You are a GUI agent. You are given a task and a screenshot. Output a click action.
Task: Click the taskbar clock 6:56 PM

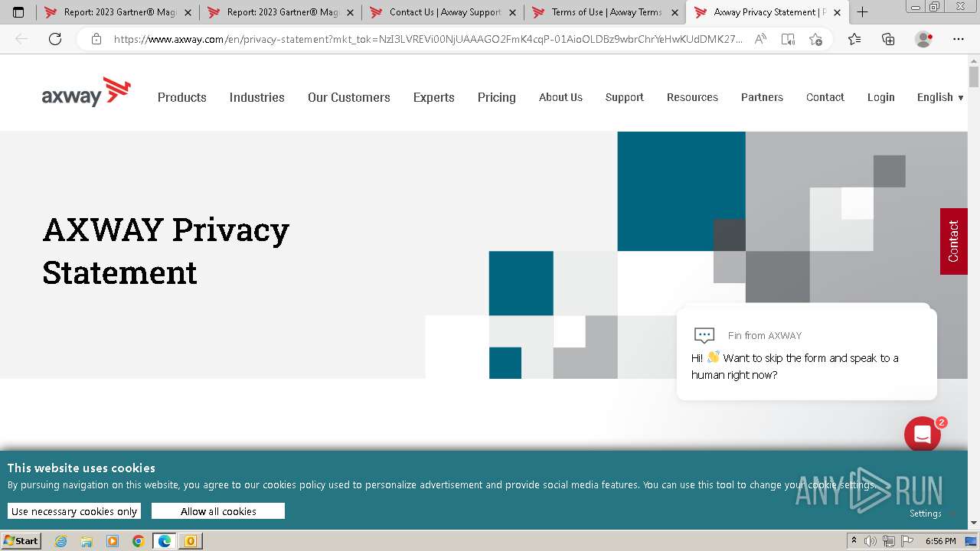[x=940, y=541]
